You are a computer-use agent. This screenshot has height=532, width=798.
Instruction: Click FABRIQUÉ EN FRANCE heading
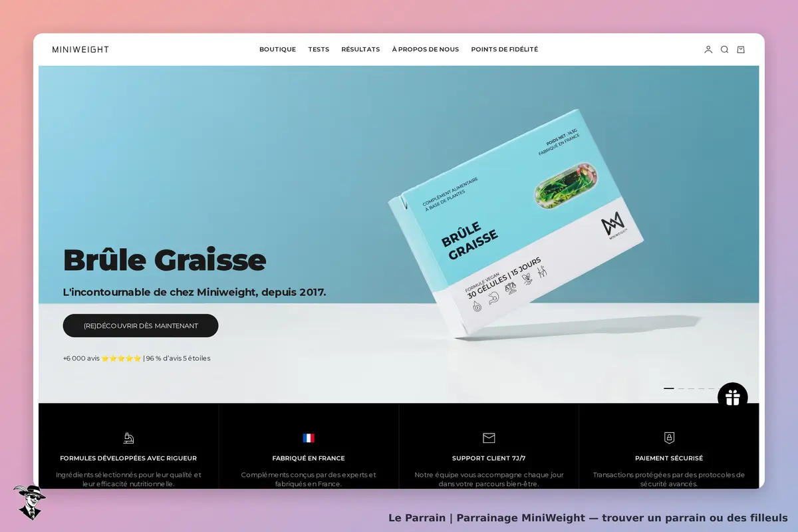click(309, 458)
